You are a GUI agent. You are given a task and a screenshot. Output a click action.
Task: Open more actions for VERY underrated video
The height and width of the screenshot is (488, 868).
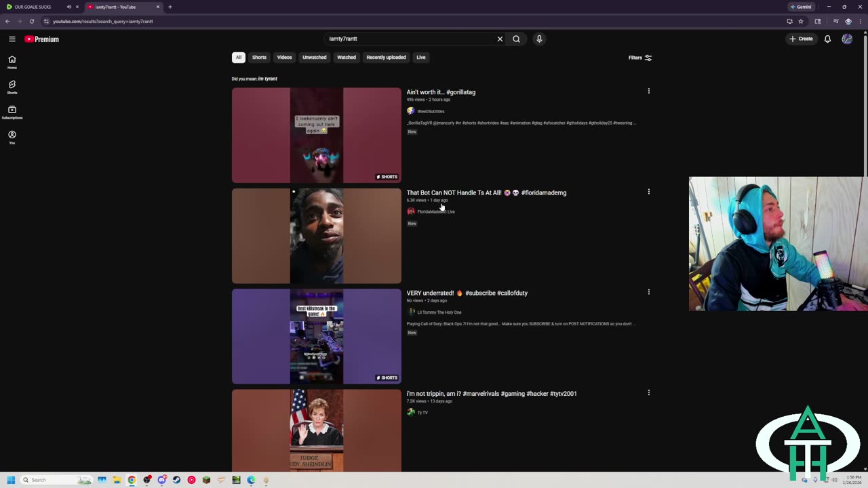(x=648, y=292)
